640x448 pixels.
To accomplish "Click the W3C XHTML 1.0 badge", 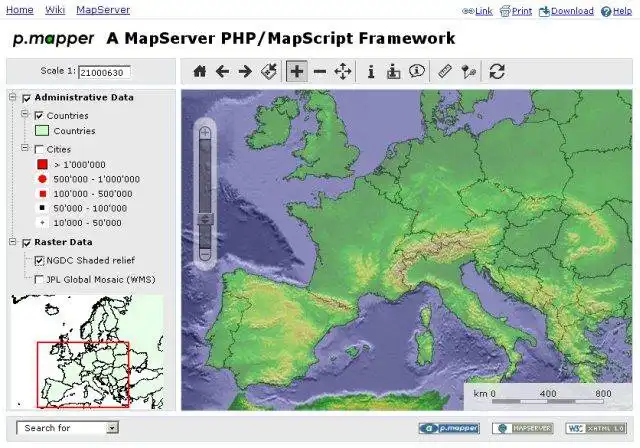I will pyautogui.click(x=596, y=428).
